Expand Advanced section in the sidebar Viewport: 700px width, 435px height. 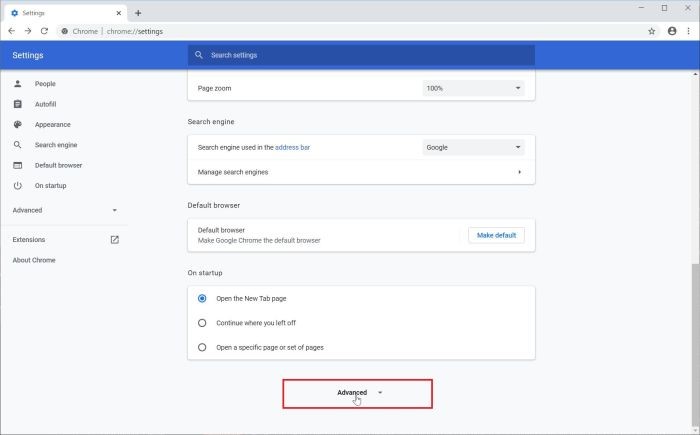(x=65, y=210)
